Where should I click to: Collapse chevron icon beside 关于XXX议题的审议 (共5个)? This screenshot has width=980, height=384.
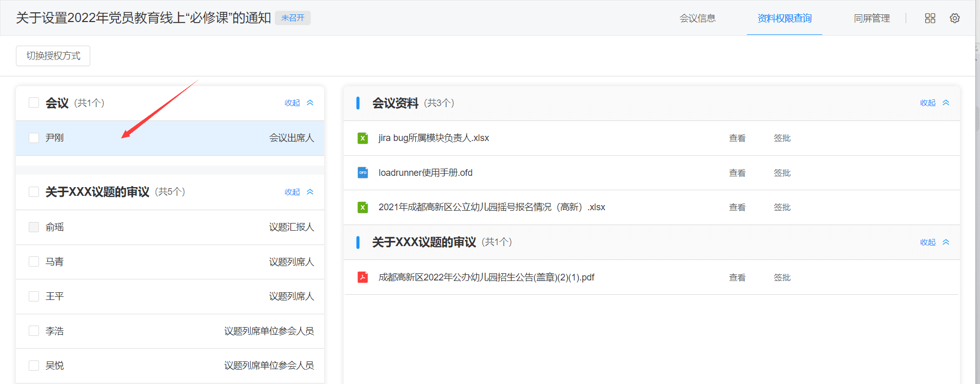tap(310, 192)
